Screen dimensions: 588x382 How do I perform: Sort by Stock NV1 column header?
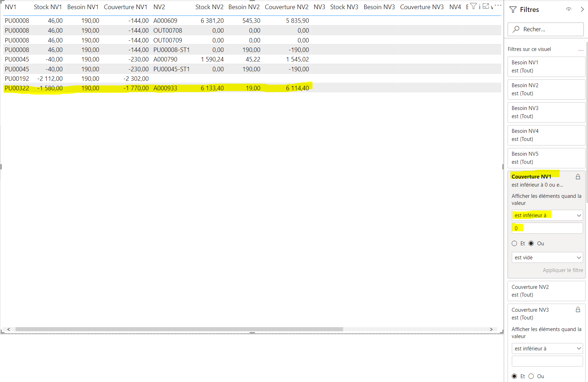(48, 7)
